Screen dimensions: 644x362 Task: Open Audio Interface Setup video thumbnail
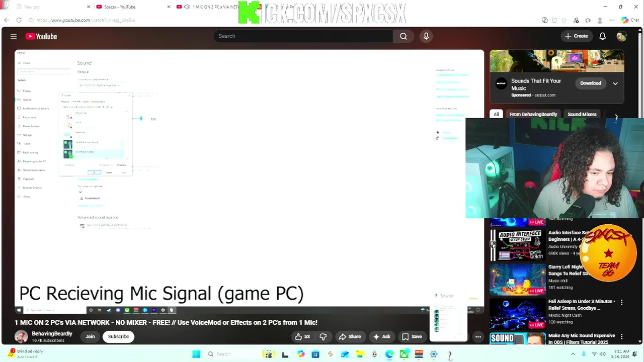click(517, 245)
